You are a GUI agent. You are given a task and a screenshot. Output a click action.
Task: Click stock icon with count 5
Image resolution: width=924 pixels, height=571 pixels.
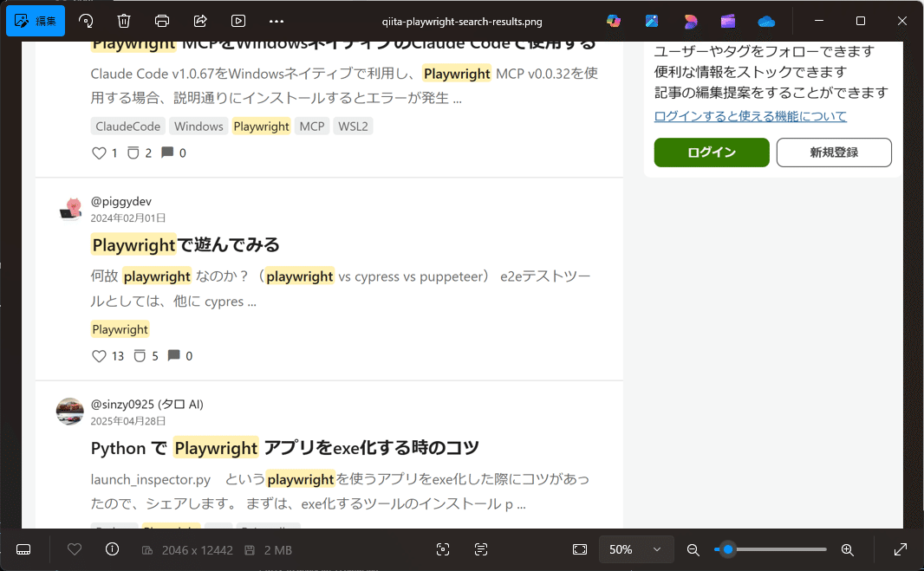point(140,356)
